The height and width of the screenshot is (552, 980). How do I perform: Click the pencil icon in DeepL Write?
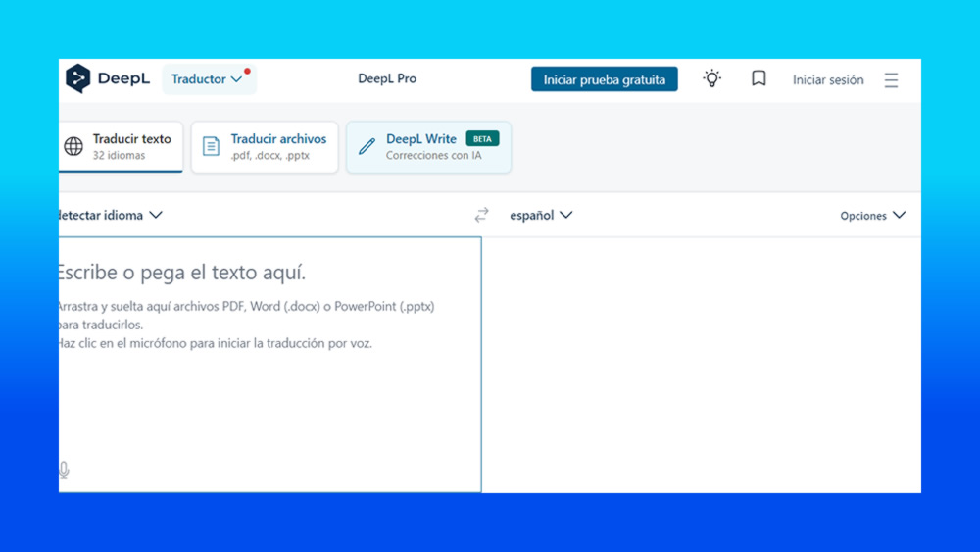click(x=367, y=146)
